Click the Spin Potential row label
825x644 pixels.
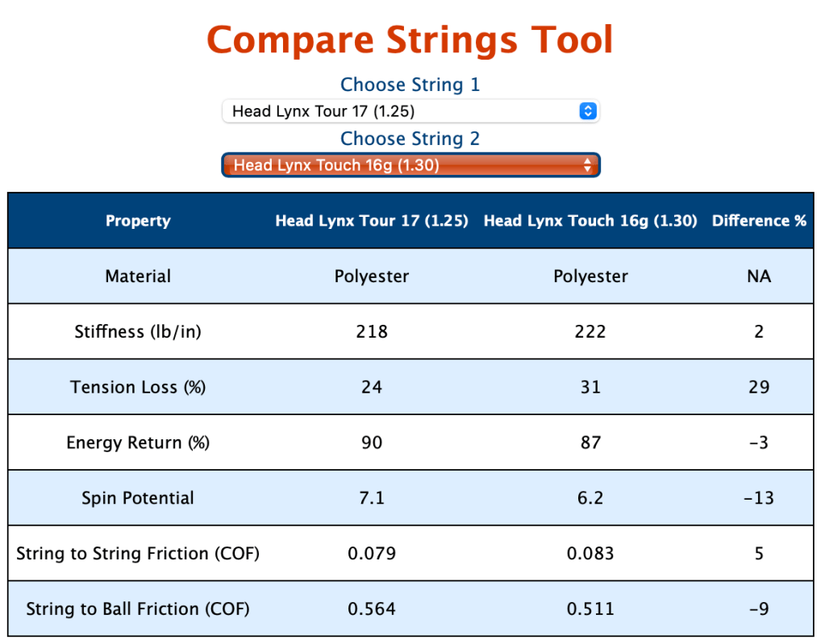(138, 498)
